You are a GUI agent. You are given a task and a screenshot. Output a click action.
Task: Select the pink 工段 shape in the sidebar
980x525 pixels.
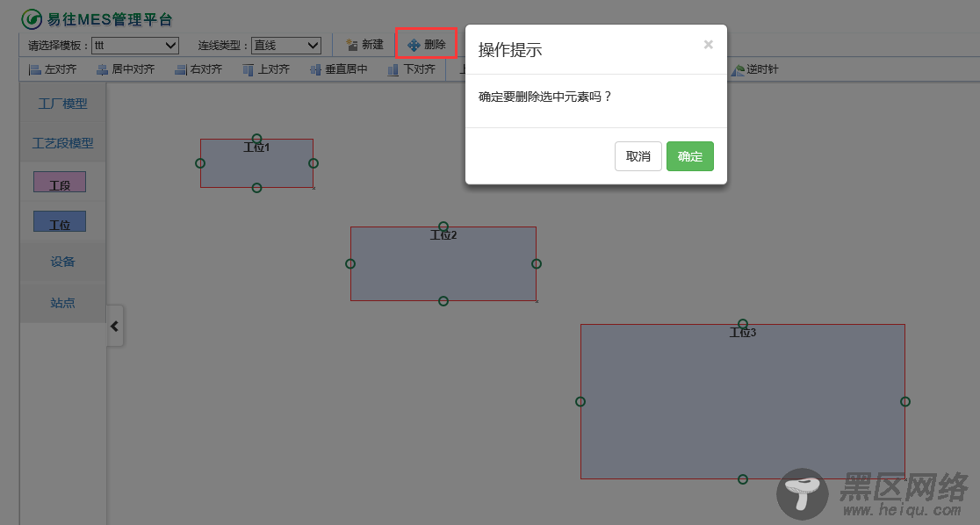click(x=60, y=183)
